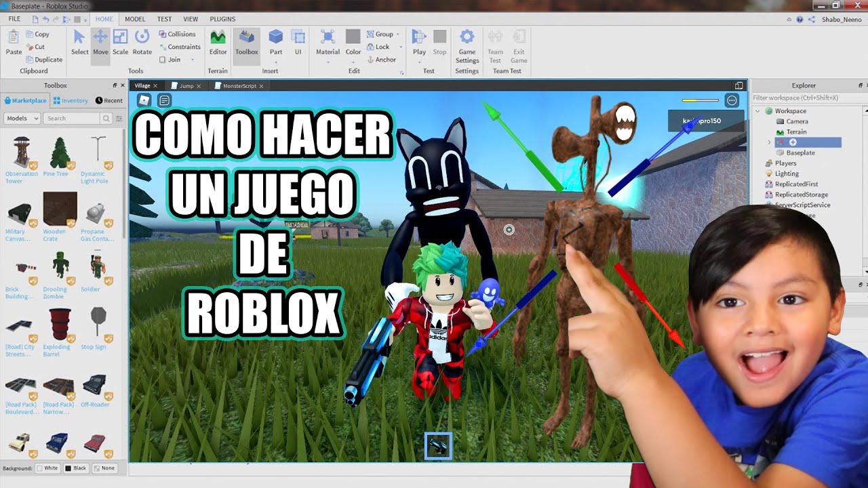Enable the Join checkbox
Viewport: 868px width, 488px height.
coord(163,60)
